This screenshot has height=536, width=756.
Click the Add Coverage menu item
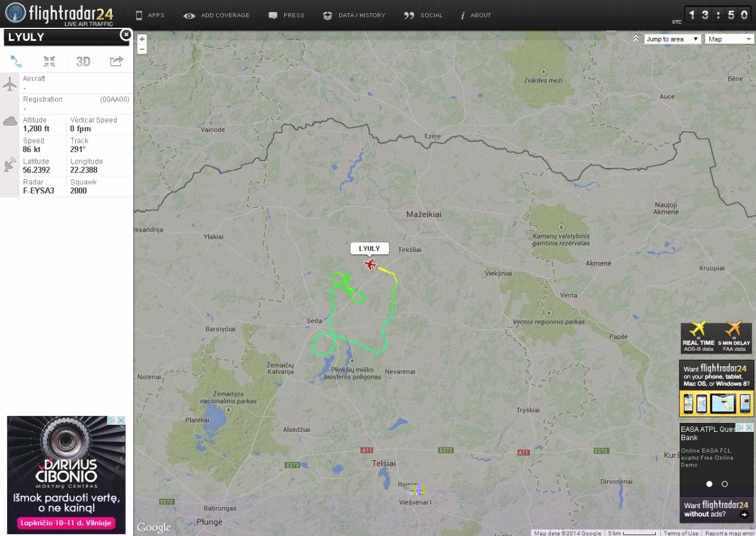coord(217,15)
